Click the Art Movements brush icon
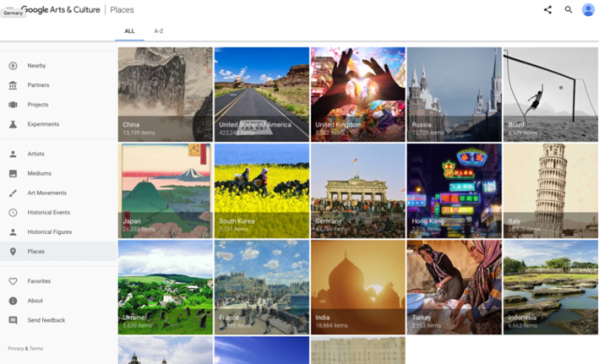The image size is (599, 364). [x=13, y=193]
